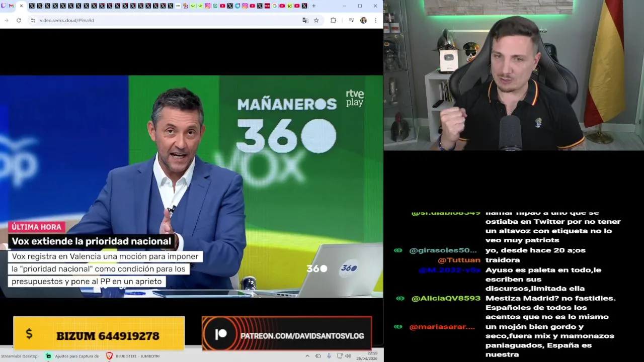Screen dimensions: 644x362
Task: Switch to the Gmail tab
Action: pos(11,6)
